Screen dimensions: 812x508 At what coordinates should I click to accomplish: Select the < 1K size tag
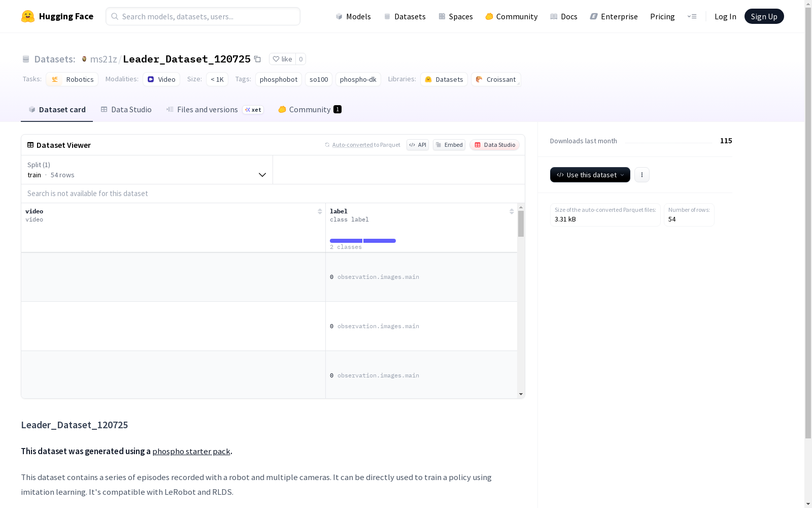[x=217, y=79]
